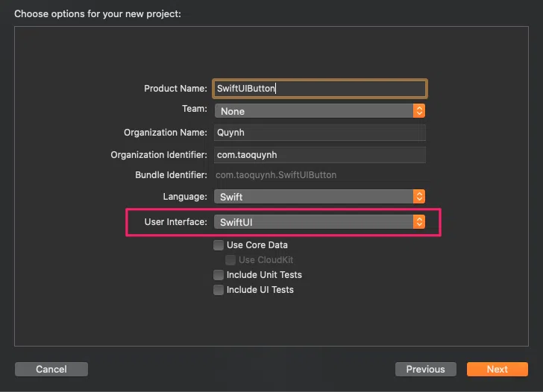Click the Organization Identifier field
This screenshot has width=543, height=392.
tap(320, 155)
